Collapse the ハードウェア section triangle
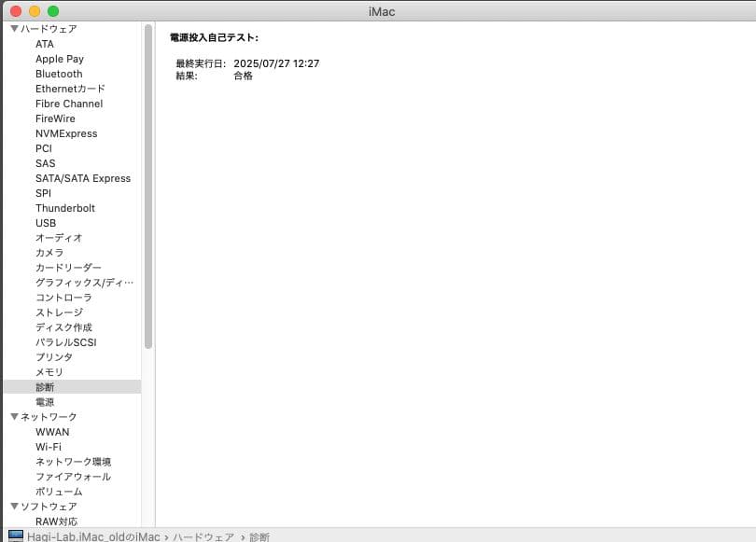Screen dimensions: 756x542 [14, 29]
